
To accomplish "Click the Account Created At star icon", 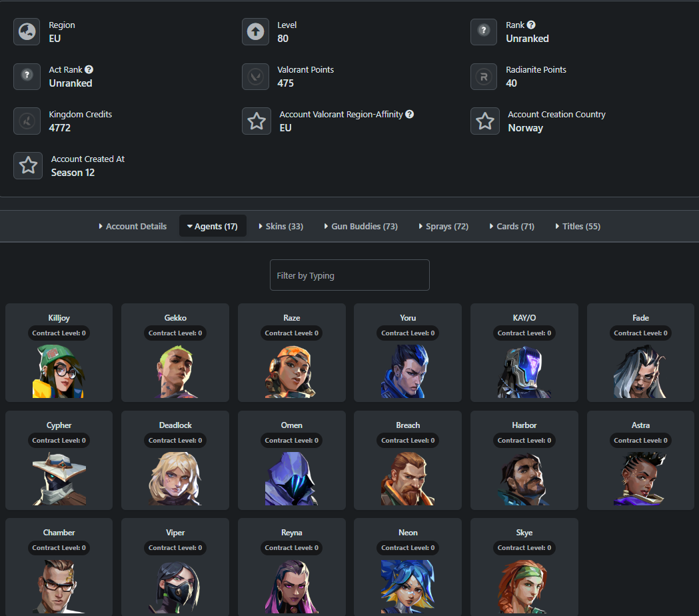I will [x=28, y=165].
